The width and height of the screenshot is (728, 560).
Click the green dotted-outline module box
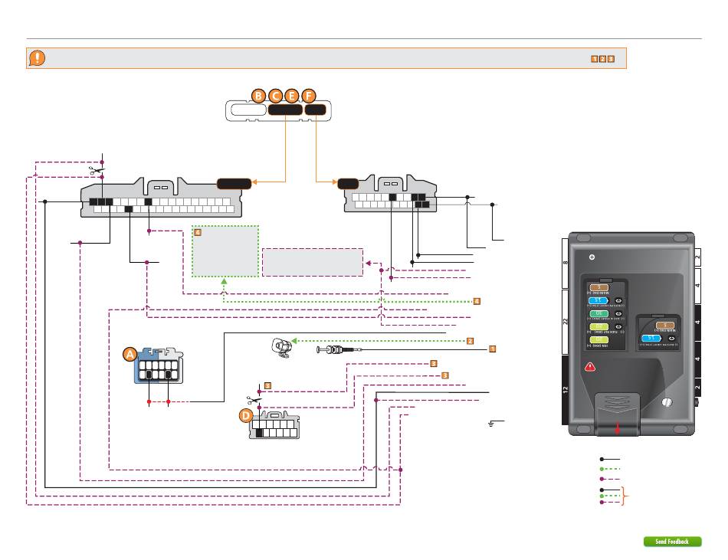pyautogui.click(x=225, y=251)
